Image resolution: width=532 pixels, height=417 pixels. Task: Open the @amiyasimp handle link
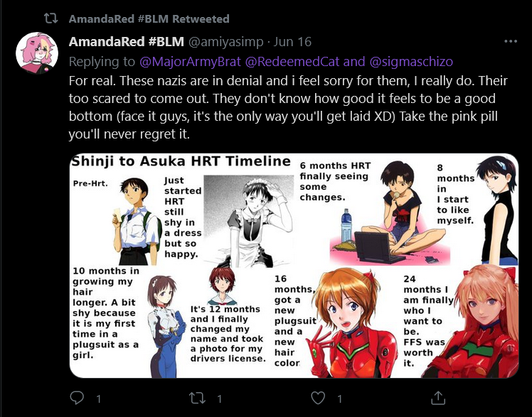click(x=225, y=42)
